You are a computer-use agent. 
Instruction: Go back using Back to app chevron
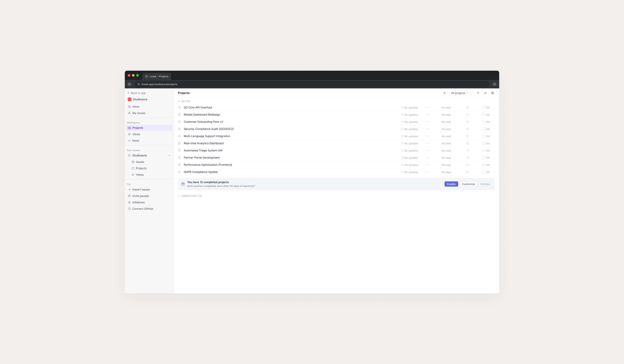(x=128, y=93)
